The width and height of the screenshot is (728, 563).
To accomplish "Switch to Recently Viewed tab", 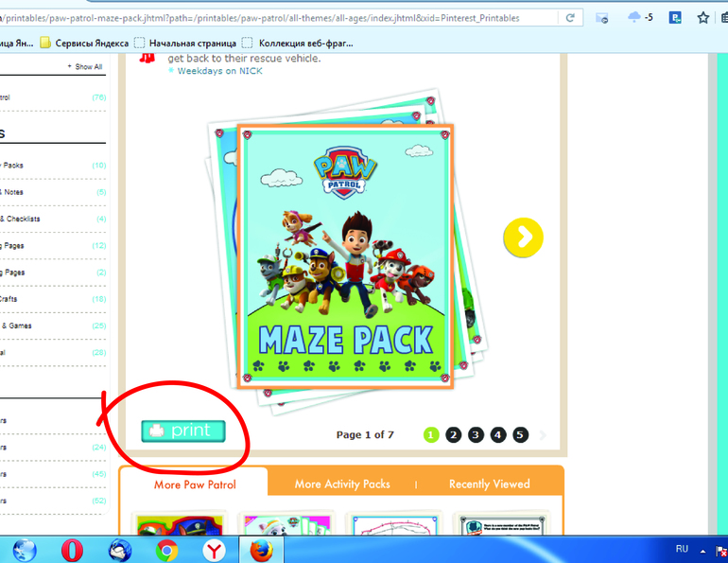I will [489, 484].
